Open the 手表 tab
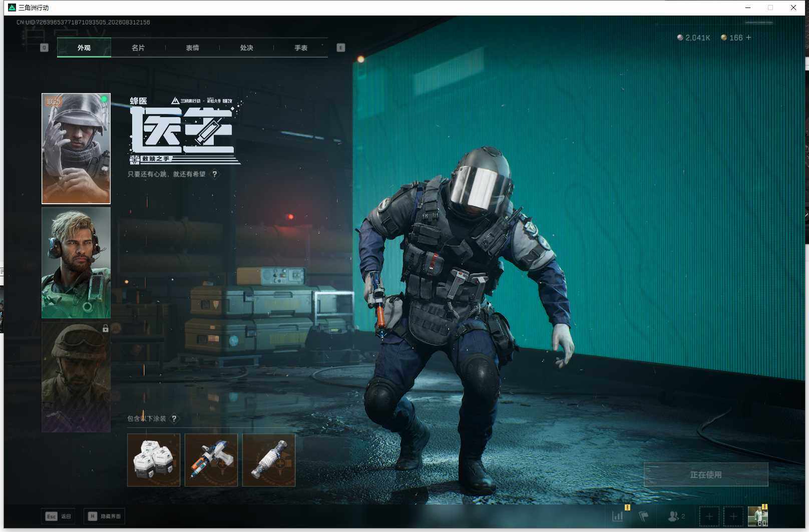Viewport: 809px width, 532px height. (x=301, y=48)
